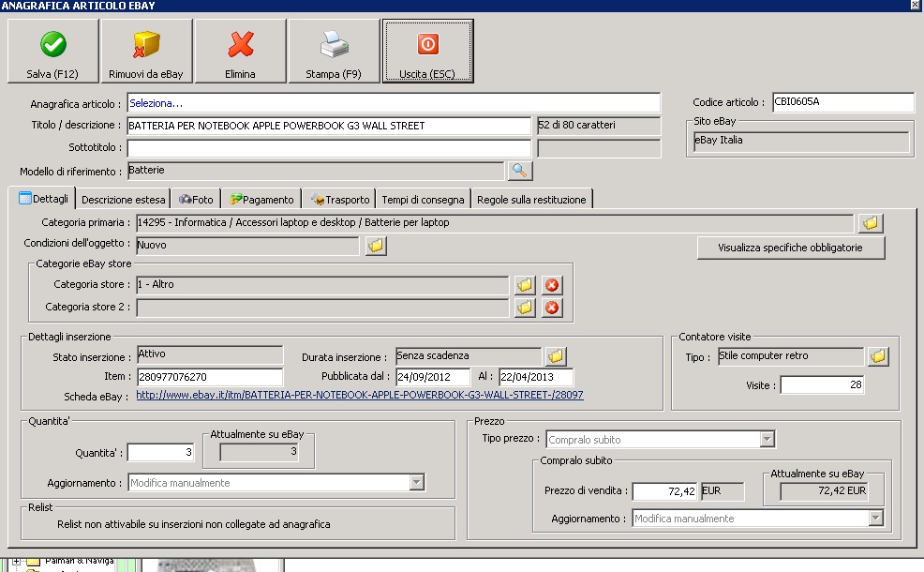
Task: Click the Salva (F12) green checkmark button
Action: point(52,52)
